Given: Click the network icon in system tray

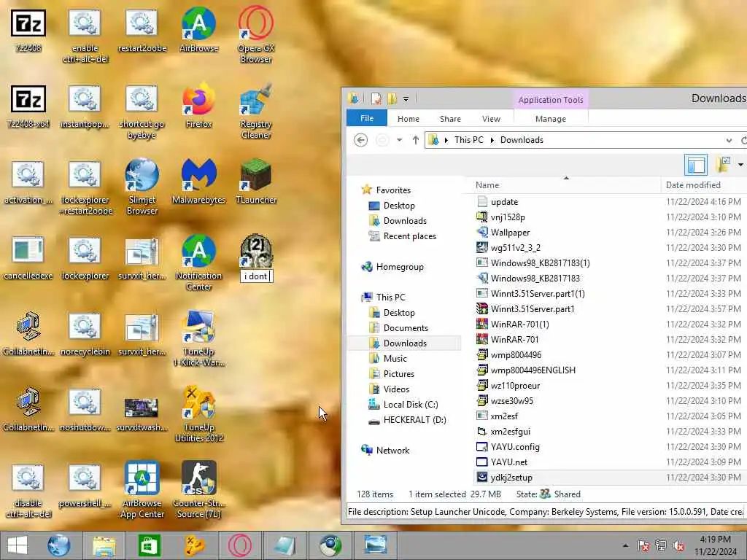Looking at the screenshot, I should click(x=661, y=545).
